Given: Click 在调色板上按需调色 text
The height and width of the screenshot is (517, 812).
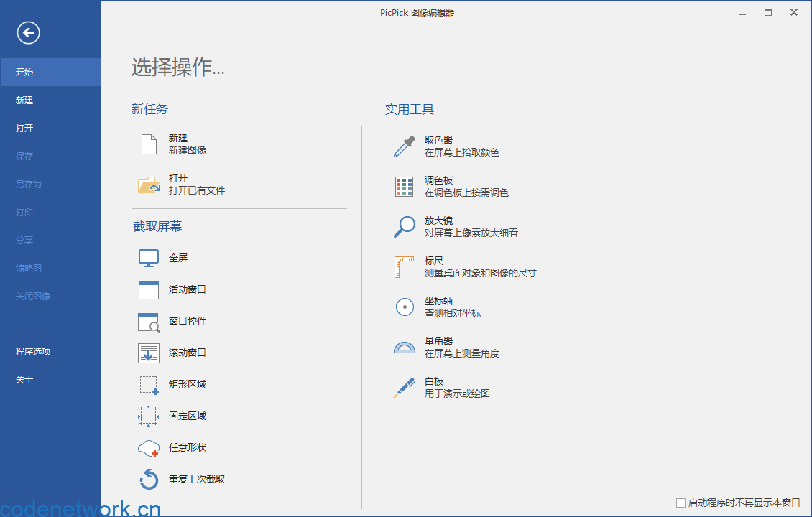Looking at the screenshot, I should click(x=466, y=192).
